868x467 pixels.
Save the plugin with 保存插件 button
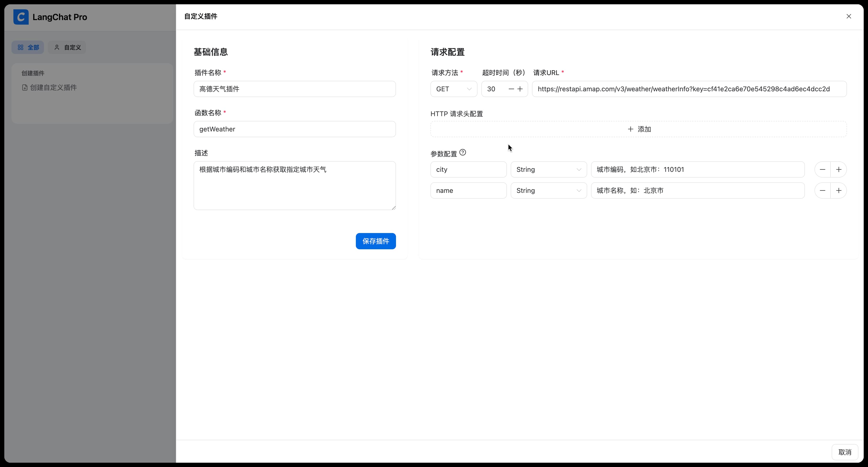pyautogui.click(x=376, y=241)
